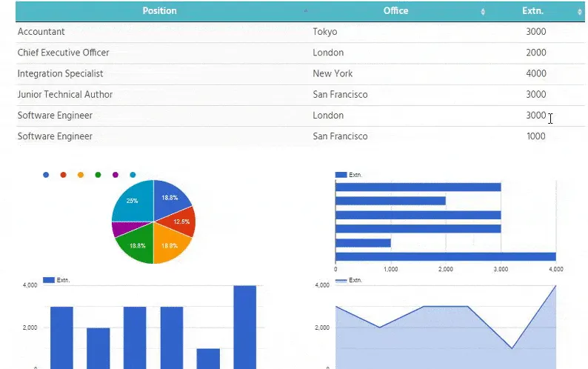Select the Position column header label

tap(159, 11)
